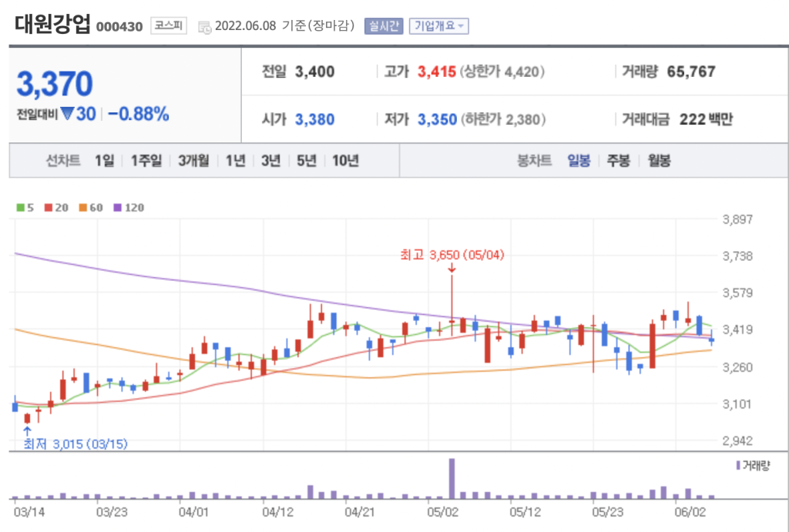This screenshot has height=532, width=789.
Task: Select the 1년 chart period
Action: [x=236, y=161]
